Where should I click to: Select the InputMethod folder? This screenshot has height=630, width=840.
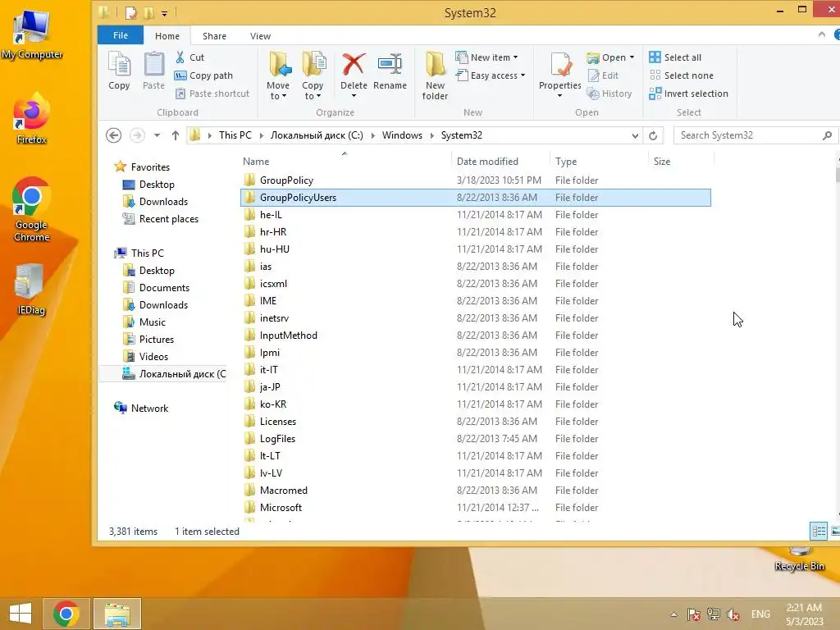tap(288, 336)
